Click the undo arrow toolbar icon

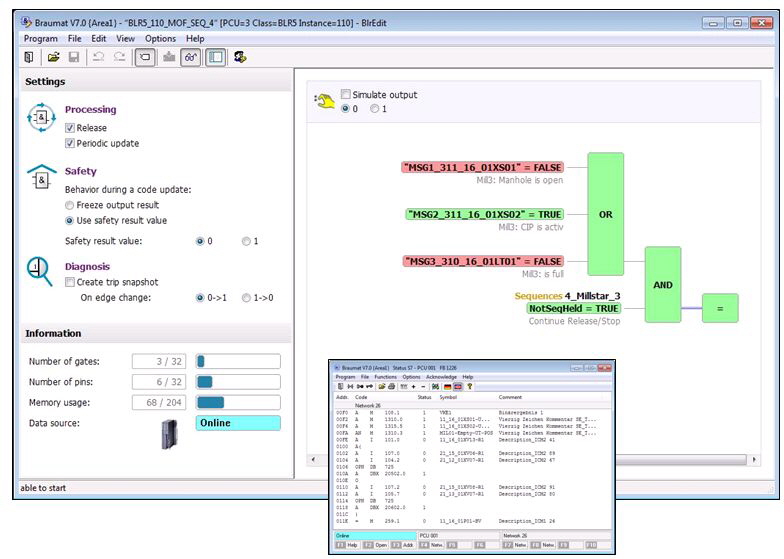99,58
